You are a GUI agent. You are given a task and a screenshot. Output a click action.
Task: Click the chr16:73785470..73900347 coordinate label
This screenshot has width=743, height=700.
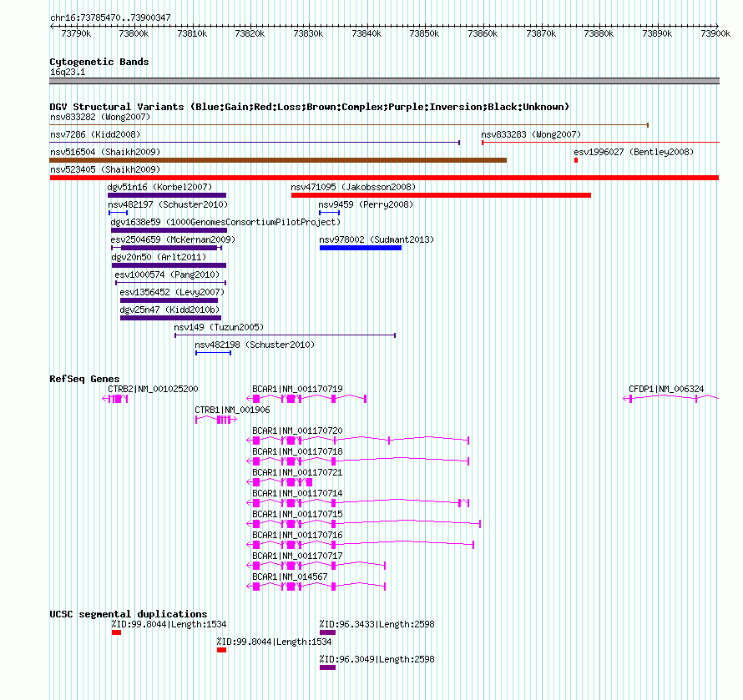(110, 18)
